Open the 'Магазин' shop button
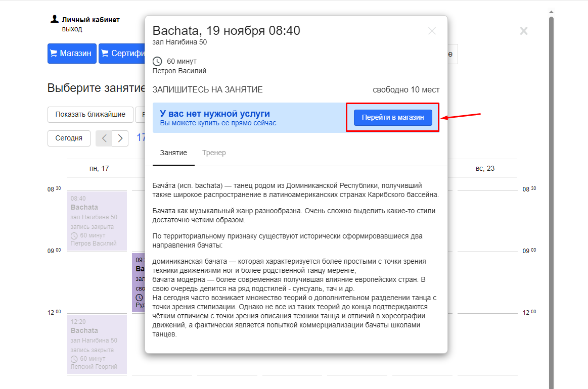This screenshot has height=389, width=588. 72,53
